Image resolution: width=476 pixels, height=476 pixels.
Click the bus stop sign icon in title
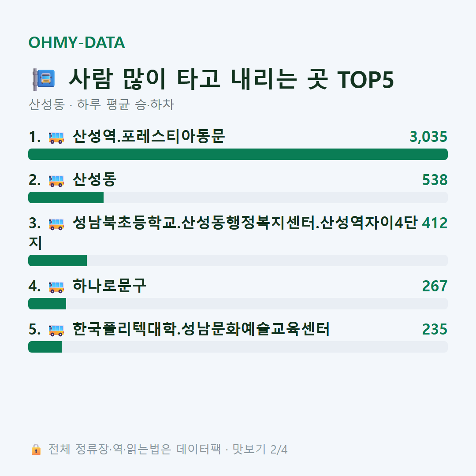tap(44, 79)
